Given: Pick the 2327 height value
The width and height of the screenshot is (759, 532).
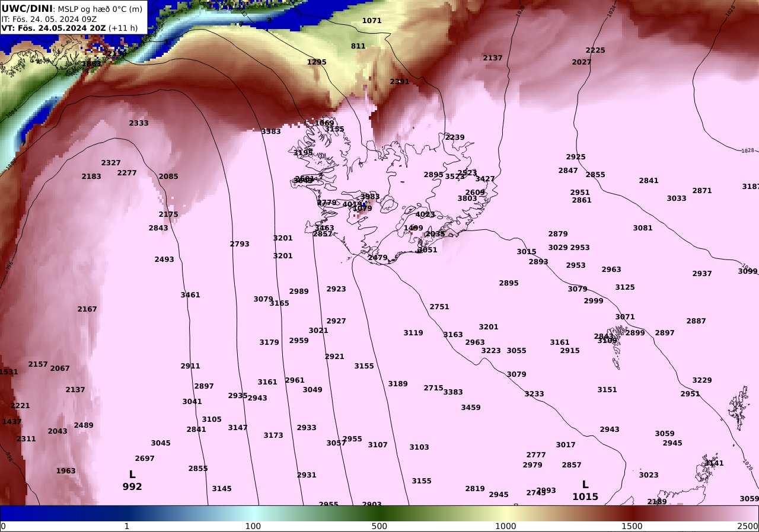Looking at the screenshot, I should (111, 163).
